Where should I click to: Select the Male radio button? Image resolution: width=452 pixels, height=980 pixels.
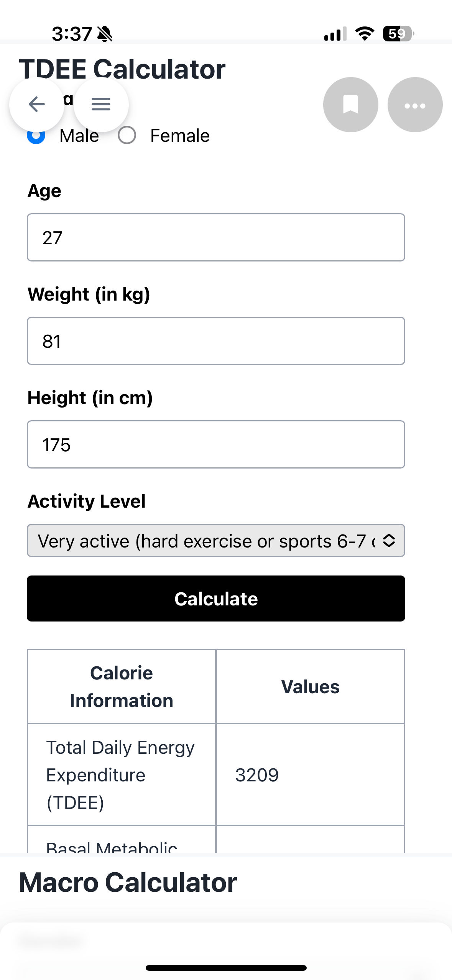(x=36, y=135)
